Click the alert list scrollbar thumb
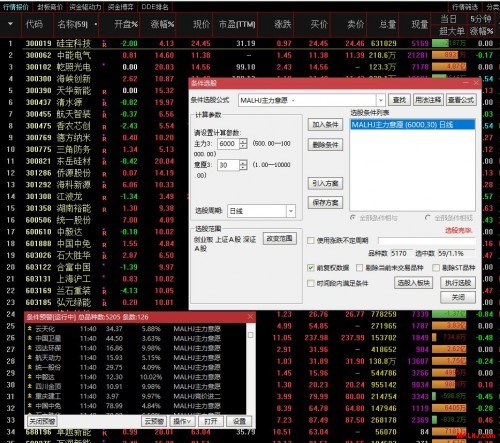 click(250, 335)
